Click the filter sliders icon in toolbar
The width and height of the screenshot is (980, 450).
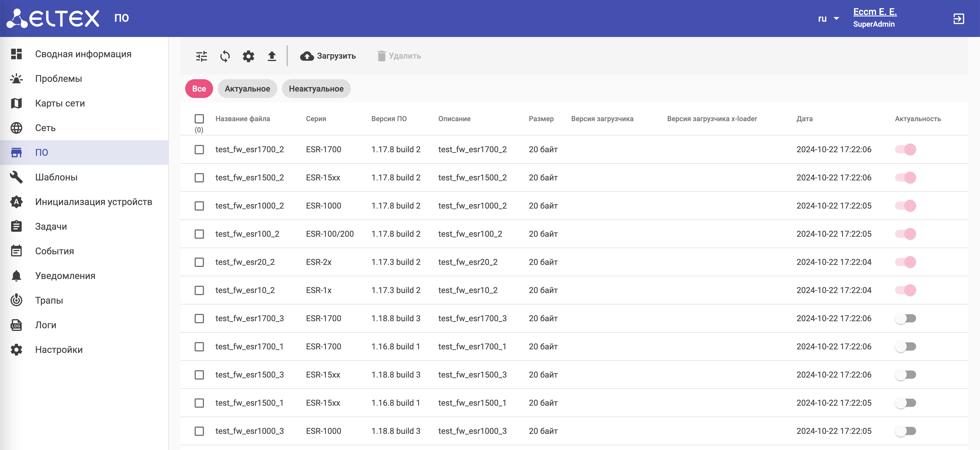pyautogui.click(x=201, y=56)
